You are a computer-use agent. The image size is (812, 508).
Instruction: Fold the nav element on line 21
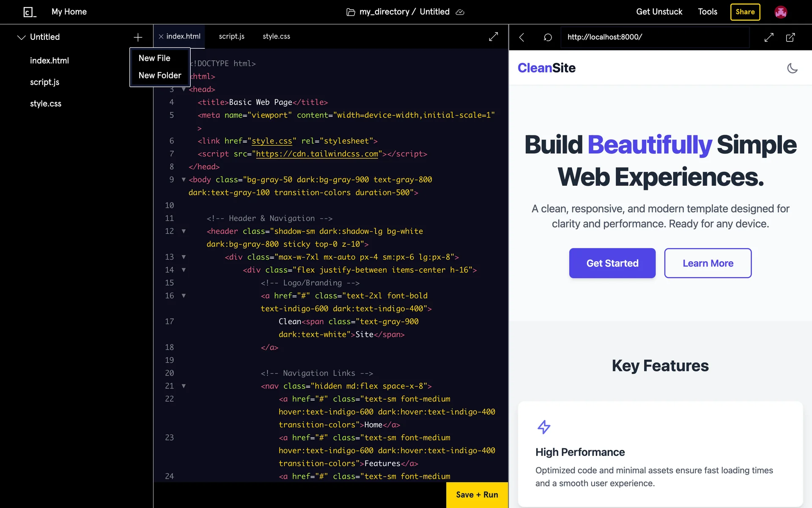click(x=184, y=386)
